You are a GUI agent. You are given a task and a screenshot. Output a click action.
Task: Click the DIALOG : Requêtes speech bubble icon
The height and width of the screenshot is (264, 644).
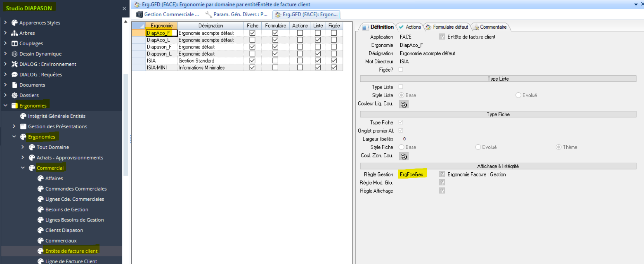pos(15,75)
